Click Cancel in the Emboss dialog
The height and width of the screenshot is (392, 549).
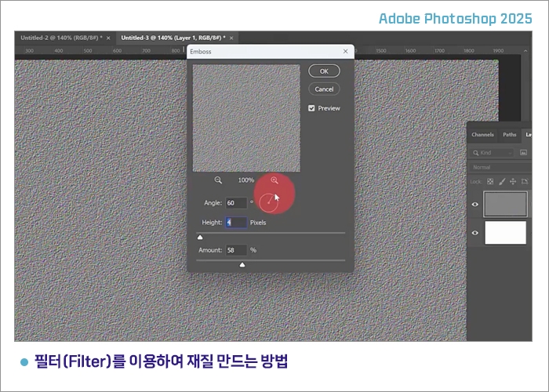(x=324, y=89)
